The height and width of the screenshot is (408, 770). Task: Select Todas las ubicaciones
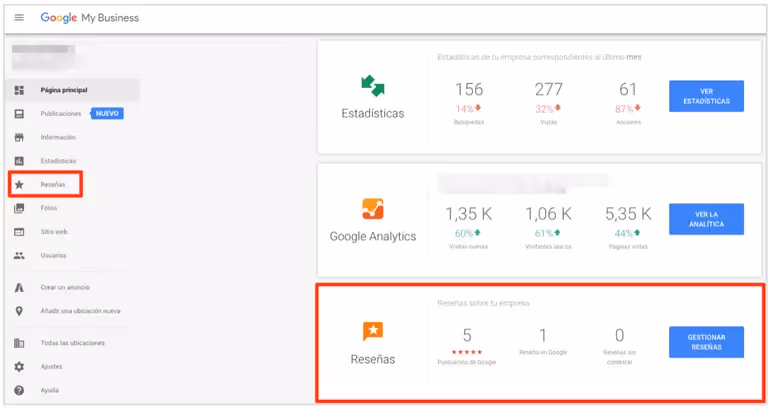click(73, 343)
